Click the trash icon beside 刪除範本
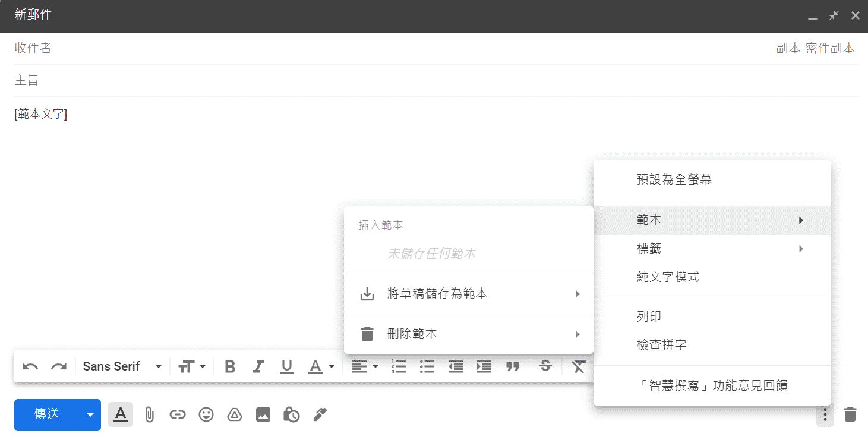The width and height of the screenshot is (868, 440). [x=367, y=334]
